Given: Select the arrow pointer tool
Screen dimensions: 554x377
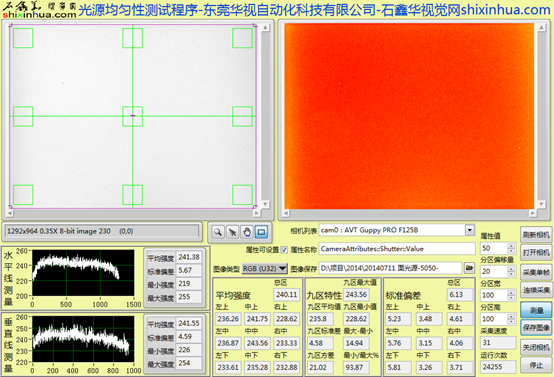Looking at the screenshot, I should tap(232, 232).
